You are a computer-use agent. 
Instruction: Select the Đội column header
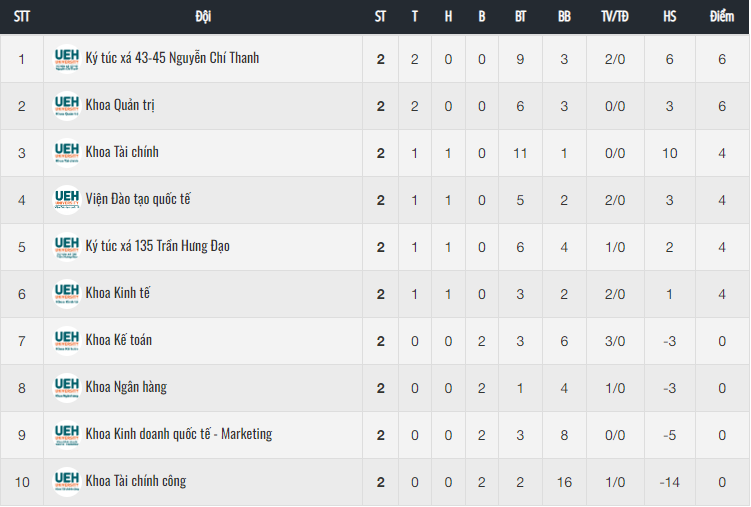tap(203, 17)
